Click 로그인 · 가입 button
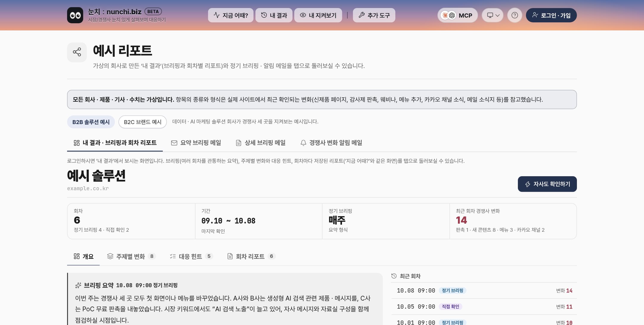This screenshot has height=325, width=644. [x=551, y=15]
